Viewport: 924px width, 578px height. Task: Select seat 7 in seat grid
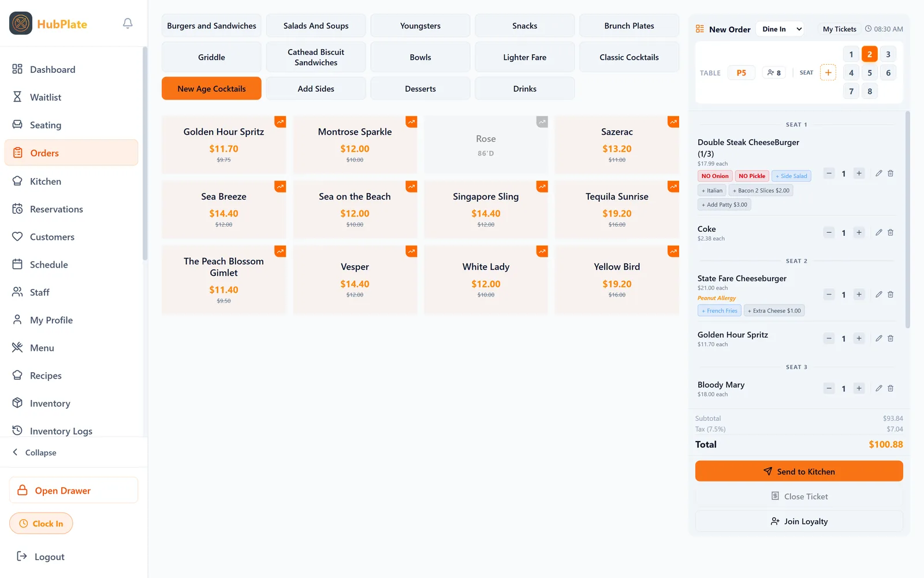(851, 91)
